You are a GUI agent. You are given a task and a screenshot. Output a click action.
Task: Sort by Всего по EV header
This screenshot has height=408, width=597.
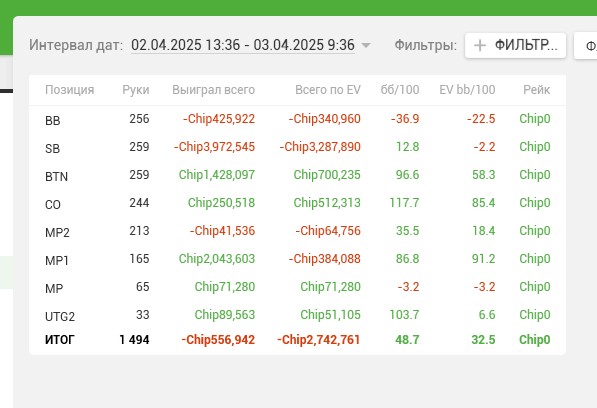(328, 90)
